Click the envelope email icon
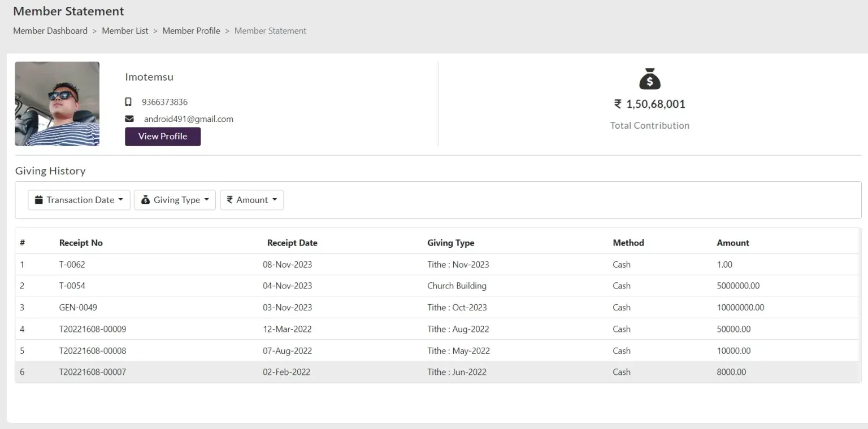The width and height of the screenshot is (868, 429). (x=129, y=119)
